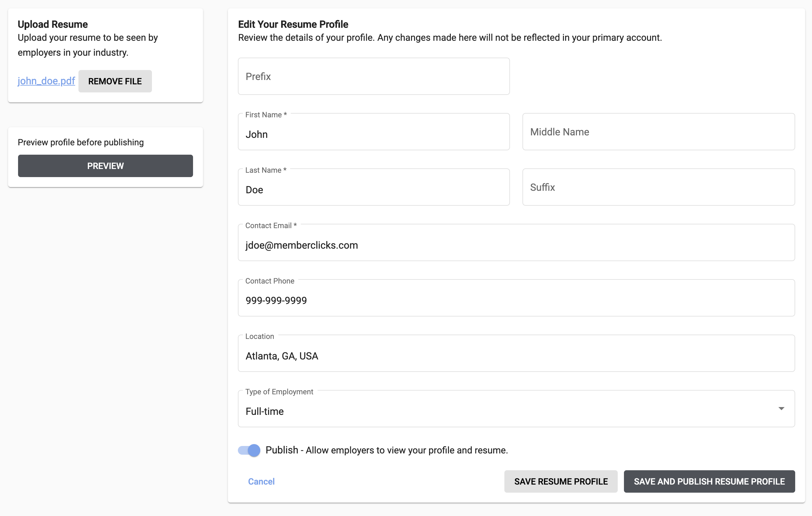Click Cancel to discard changes
Viewport: 812px width, 516px height.
pyautogui.click(x=261, y=481)
